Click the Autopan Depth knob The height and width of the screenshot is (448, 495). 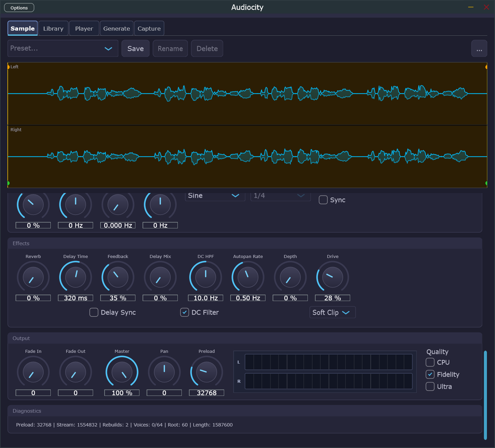point(290,277)
